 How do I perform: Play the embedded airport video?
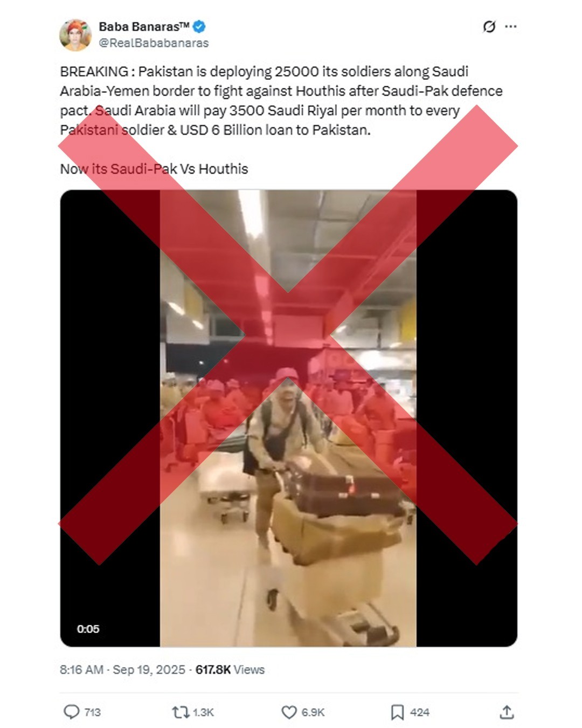288,418
